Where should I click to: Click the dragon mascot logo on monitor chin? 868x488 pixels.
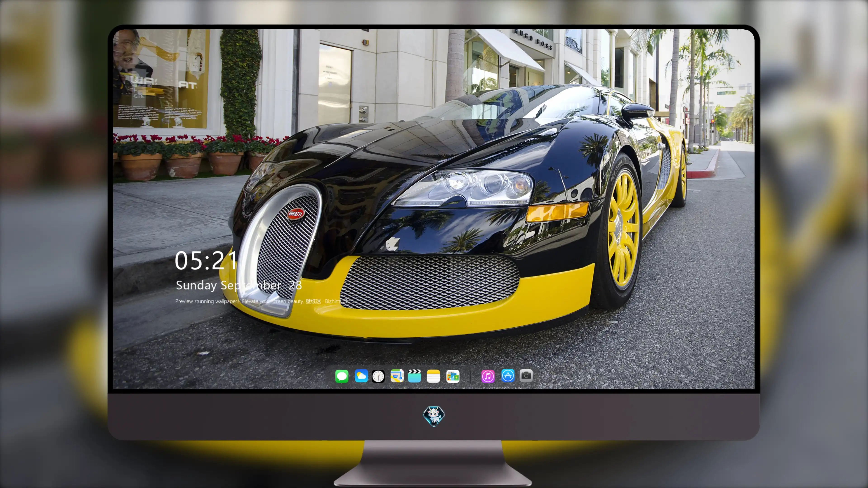click(x=434, y=416)
